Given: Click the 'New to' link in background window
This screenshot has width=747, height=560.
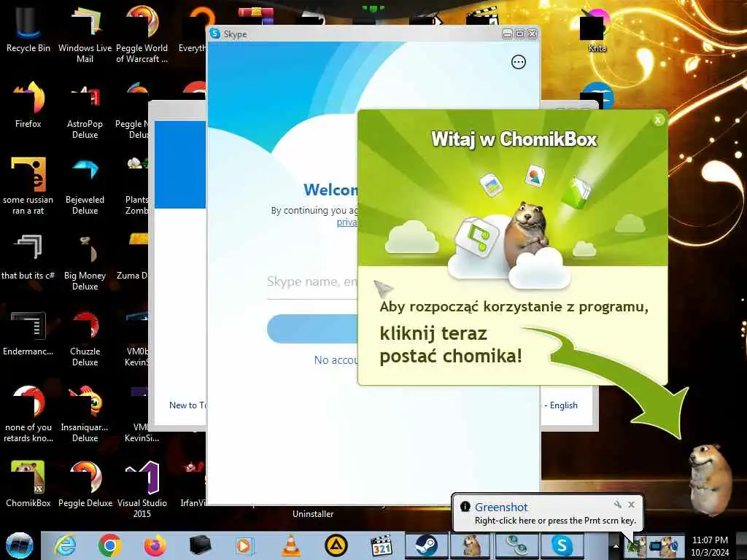Looking at the screenshot, I should [x=187, y=405].
